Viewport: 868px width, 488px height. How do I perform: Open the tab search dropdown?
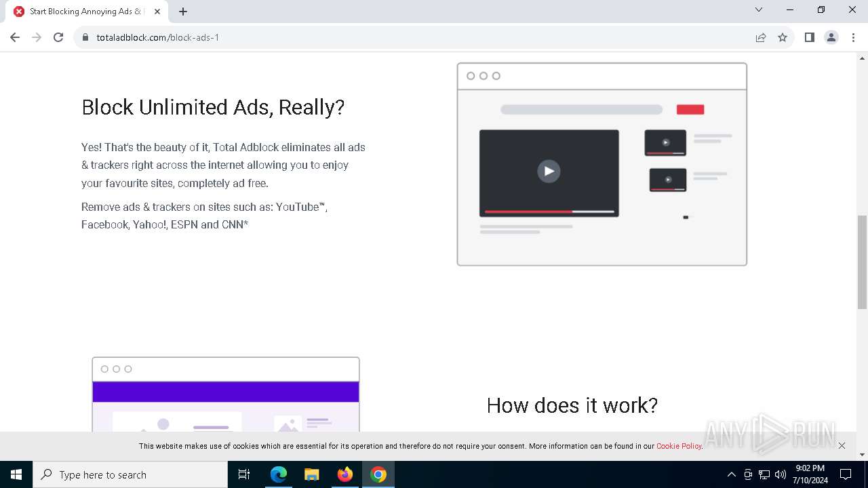[759, 9]
